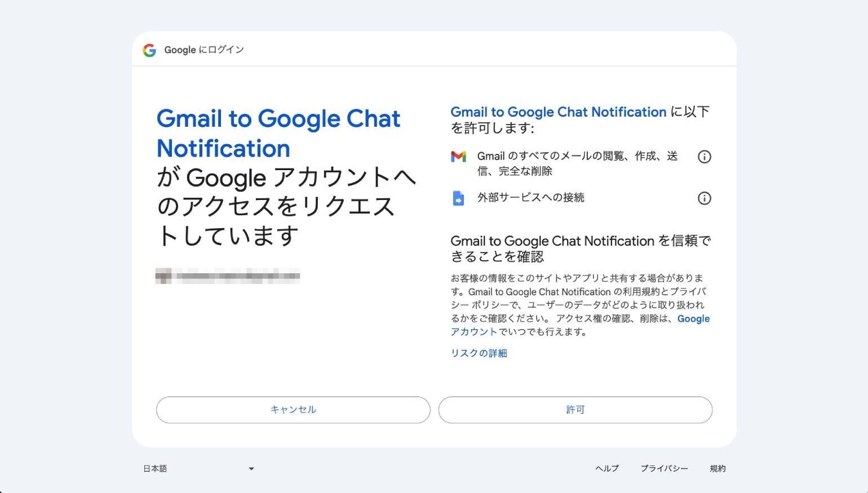Viewport: 868px width, 493px height.
Task: Open the プライバシー footer link
Action: point(664,469)
